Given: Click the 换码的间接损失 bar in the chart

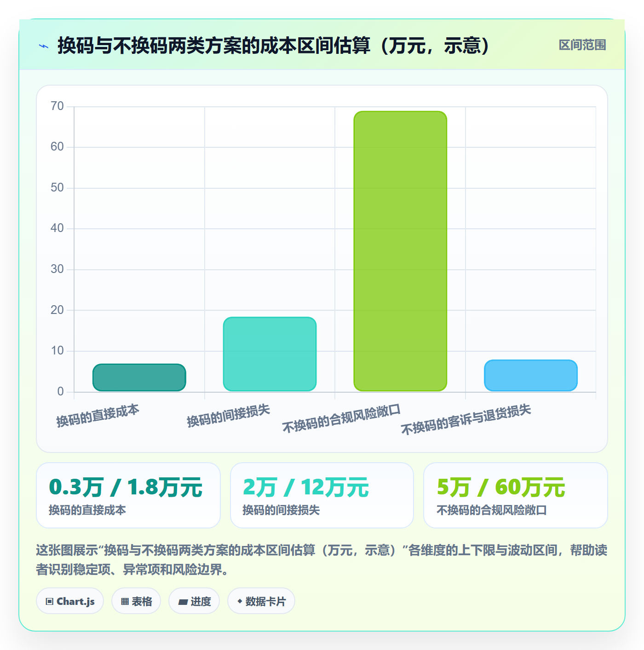Looking at the screenshot, I should [270, 354].
